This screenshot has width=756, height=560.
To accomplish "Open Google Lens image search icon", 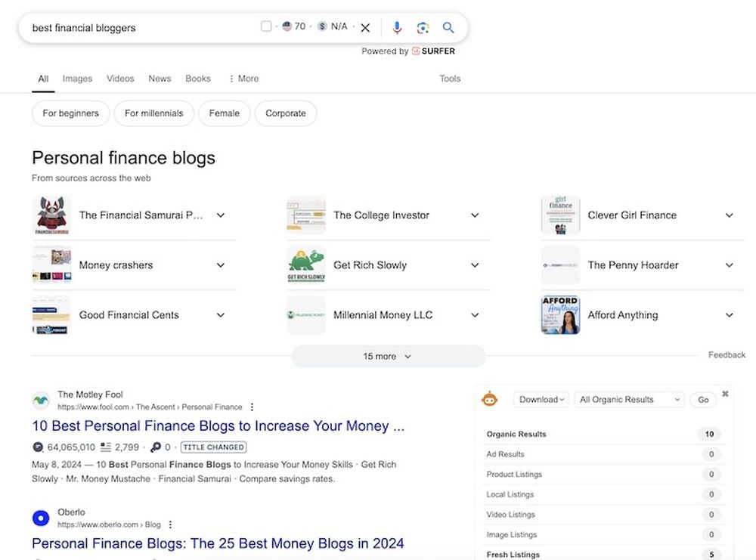I will tap(423, 27).
